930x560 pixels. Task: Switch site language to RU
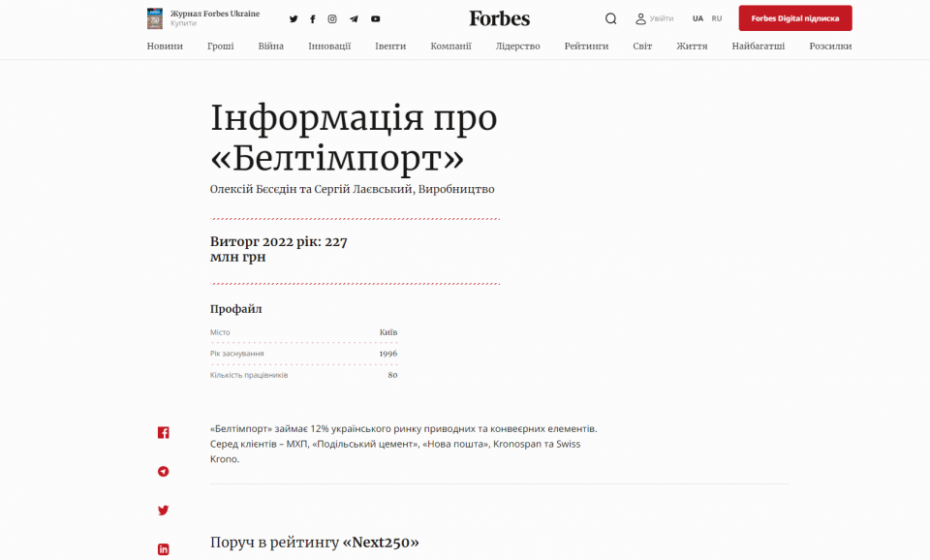coord(716,18)
